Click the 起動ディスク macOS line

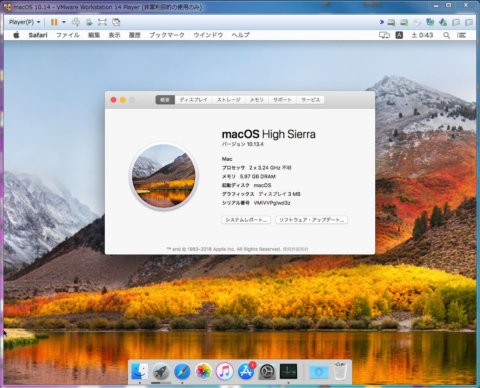[247, 185]
